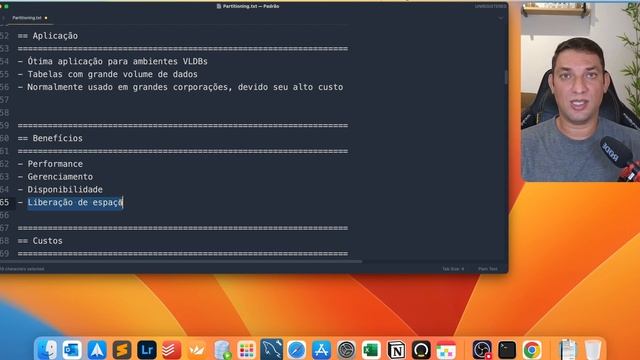
Task: Click the characters selected status text
Action: (x=22, y=269)
